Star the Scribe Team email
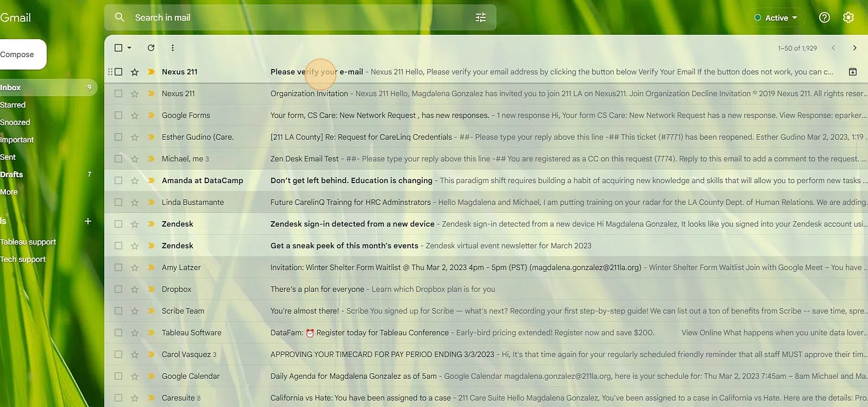The width and height of the screenshot is (868, 407). coord(135,311)
